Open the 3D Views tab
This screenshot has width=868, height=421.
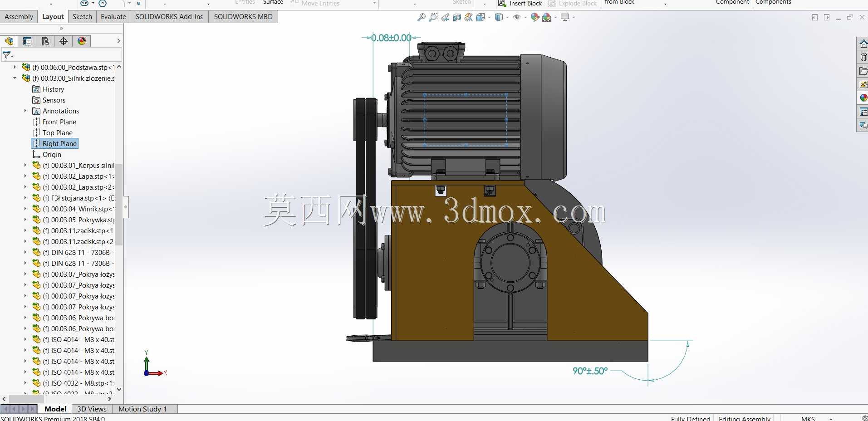(x=92, y=409)
